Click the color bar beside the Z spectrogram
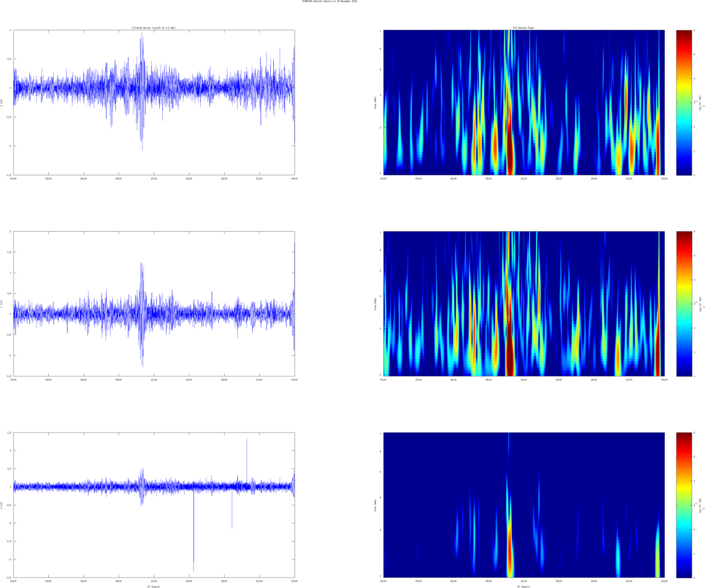The height and width of the screenshot is (588, 705). pyautogui.click(x=684, y=506)
